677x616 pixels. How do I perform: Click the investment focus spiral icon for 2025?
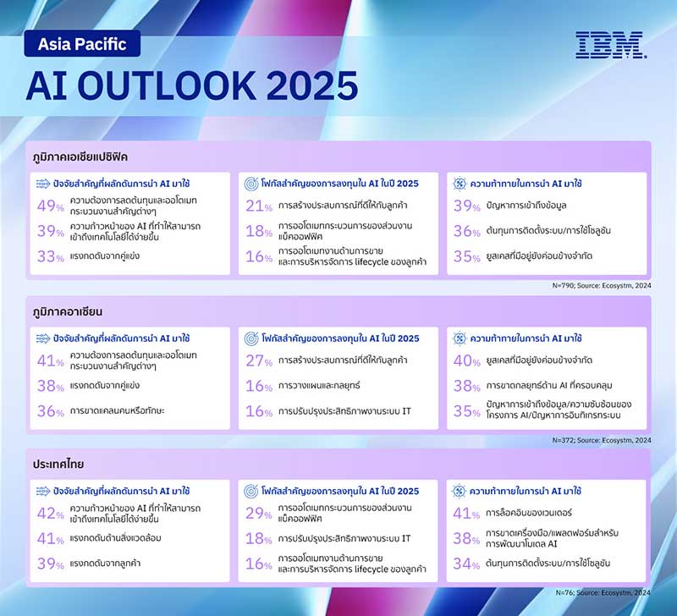tap(251, 184)
